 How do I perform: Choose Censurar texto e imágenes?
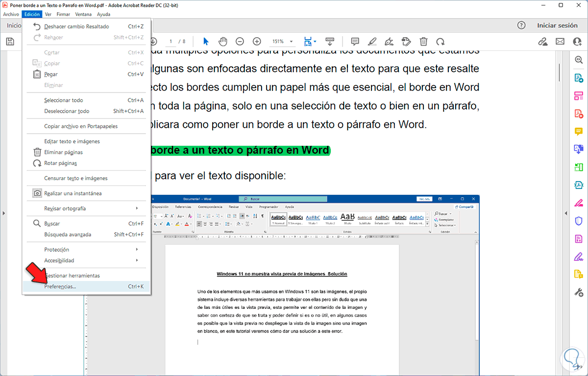click(86, 178)
